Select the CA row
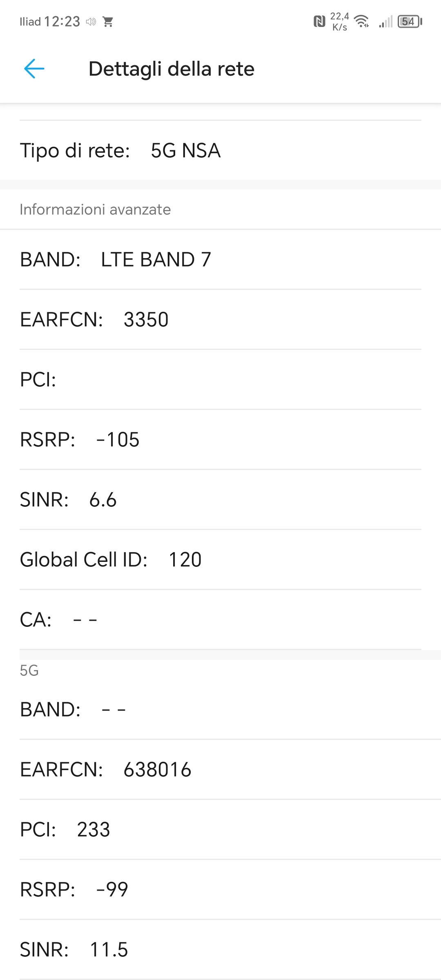 [x=220, y=619]
